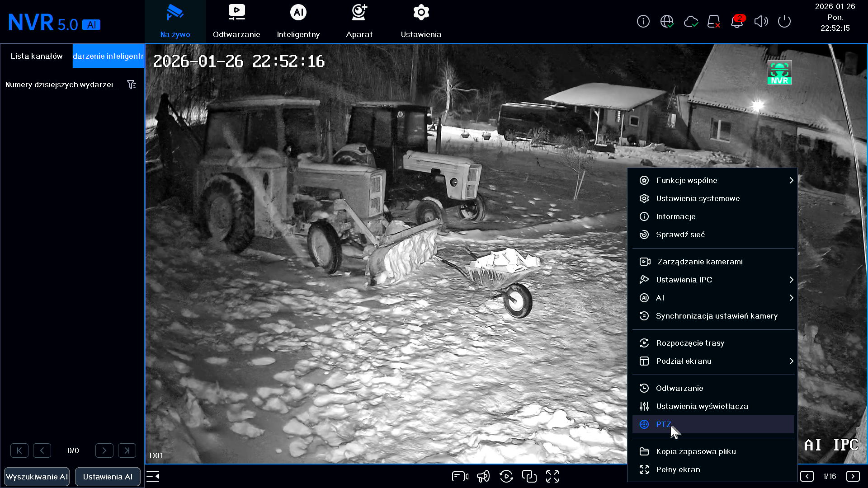868x488 pixels.
Task: Click the record camera icon in bottom bar
Action: 460,476
